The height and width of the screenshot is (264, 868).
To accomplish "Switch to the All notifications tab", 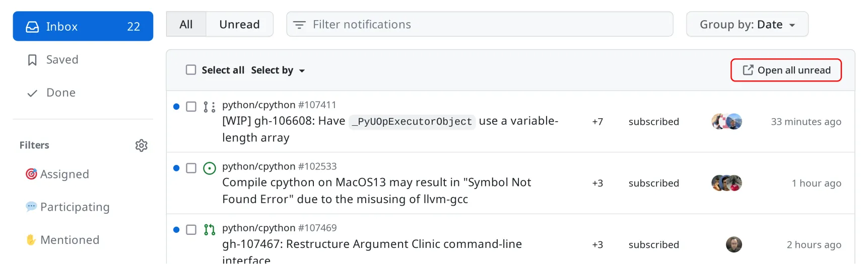I will (186, 25).
